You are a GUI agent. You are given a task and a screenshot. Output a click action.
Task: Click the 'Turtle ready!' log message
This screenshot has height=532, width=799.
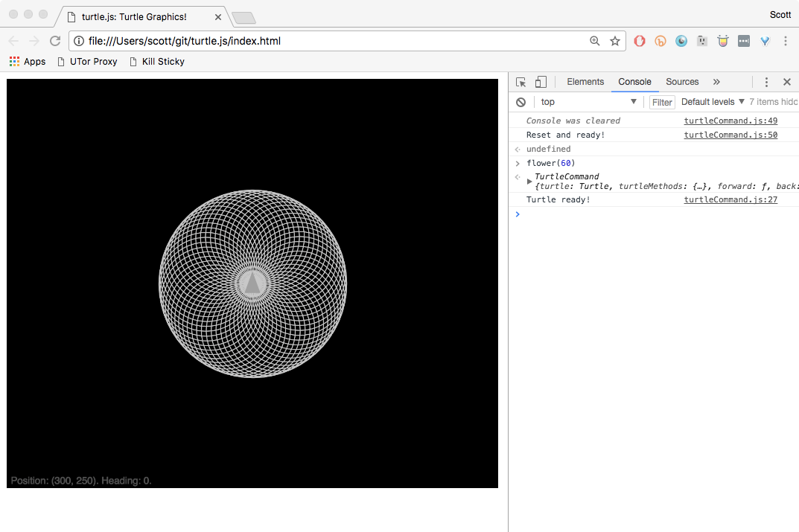[558, 199]
